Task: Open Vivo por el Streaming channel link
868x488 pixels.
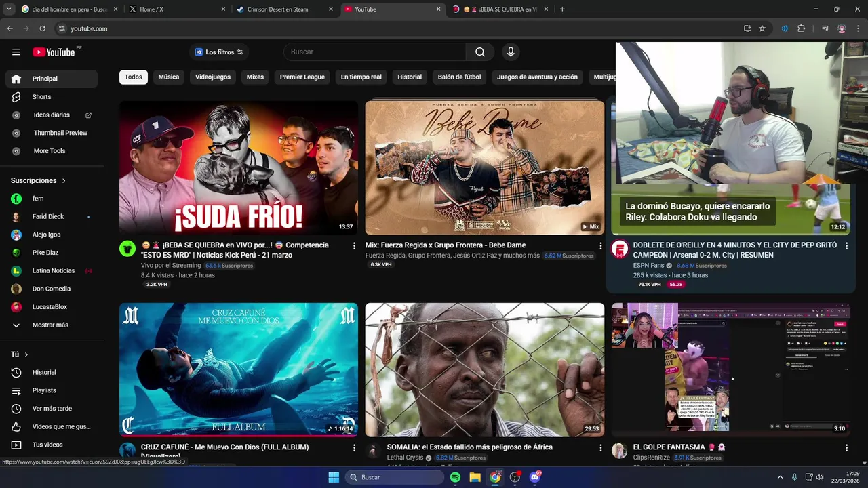Action: click(171, 266)
